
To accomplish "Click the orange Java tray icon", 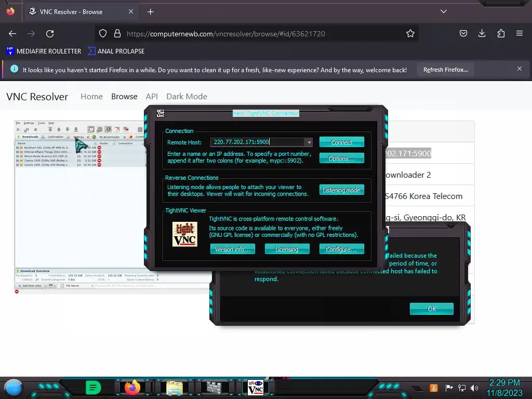I will tap(434, 388).
